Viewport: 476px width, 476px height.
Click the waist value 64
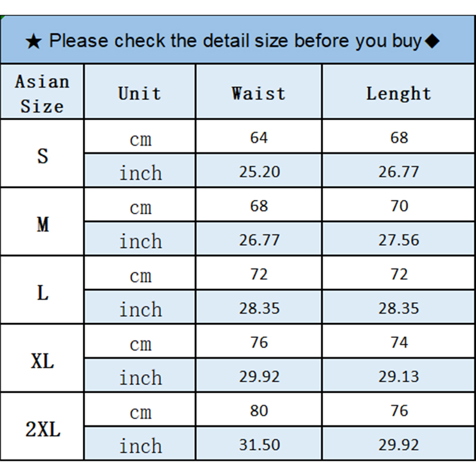pyautogui.click(x=259, y=137)
